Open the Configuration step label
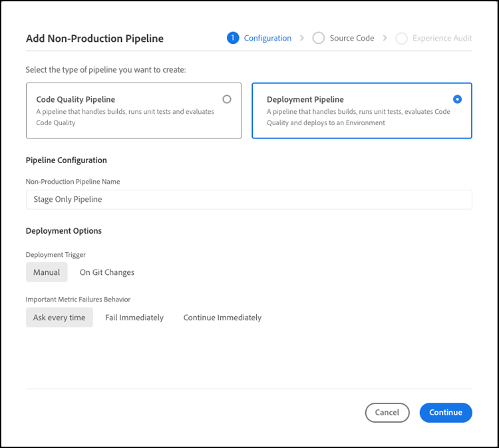 coord(267,38)
